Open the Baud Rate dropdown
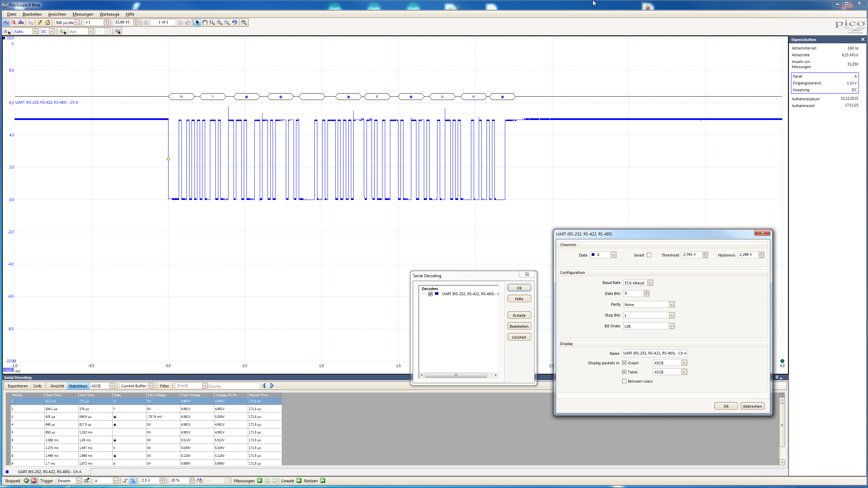The width and height of the screenshot is (868, 488). coord(650,283)
